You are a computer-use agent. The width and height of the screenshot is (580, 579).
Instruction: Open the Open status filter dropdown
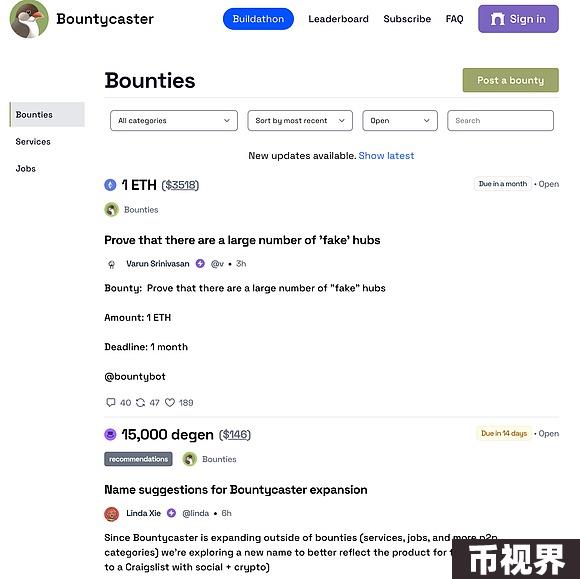point(400,121)
